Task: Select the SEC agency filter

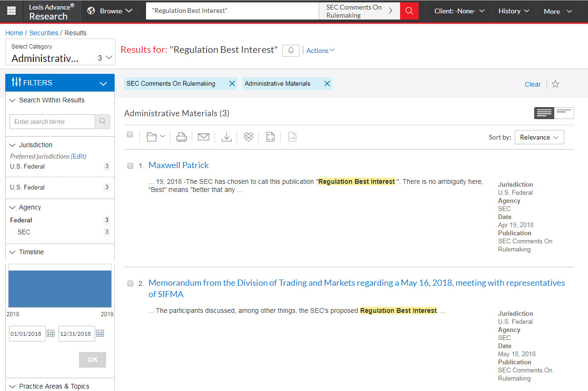Action: (x=24, y=232)
